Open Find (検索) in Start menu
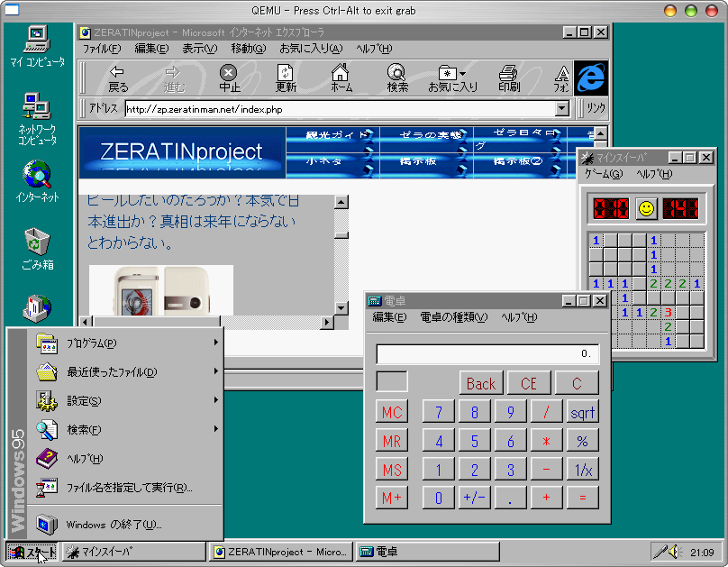This screenshot has width=728, height=567. coord(125,430)
